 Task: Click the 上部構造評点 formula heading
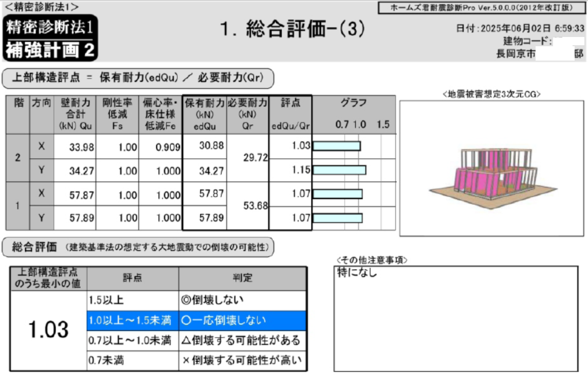click(138, 79)
